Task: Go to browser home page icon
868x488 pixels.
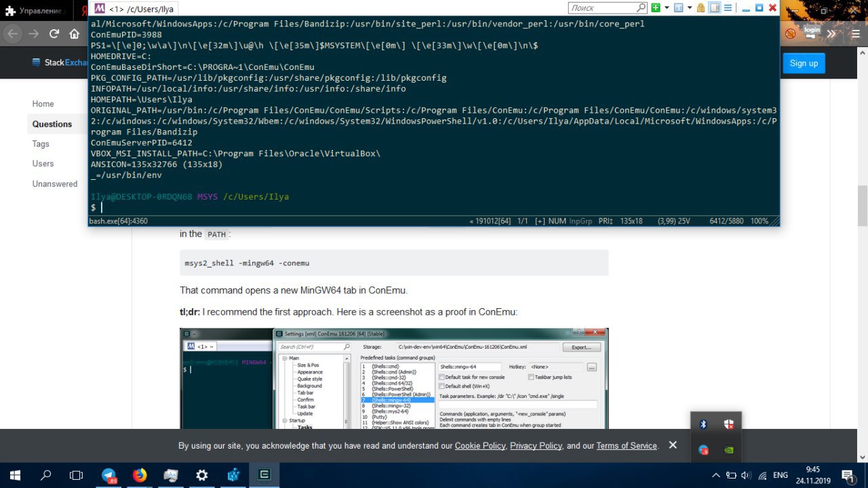Action: pos(74,33)
